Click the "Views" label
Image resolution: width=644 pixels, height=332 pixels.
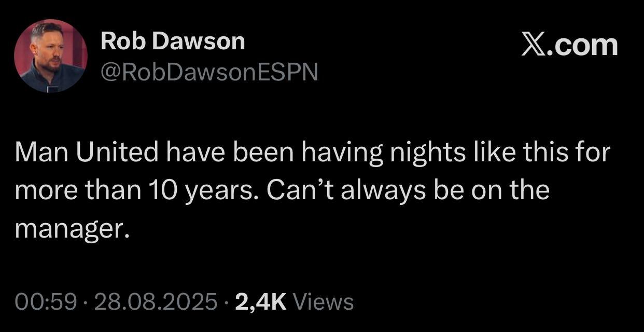(324, 301)
